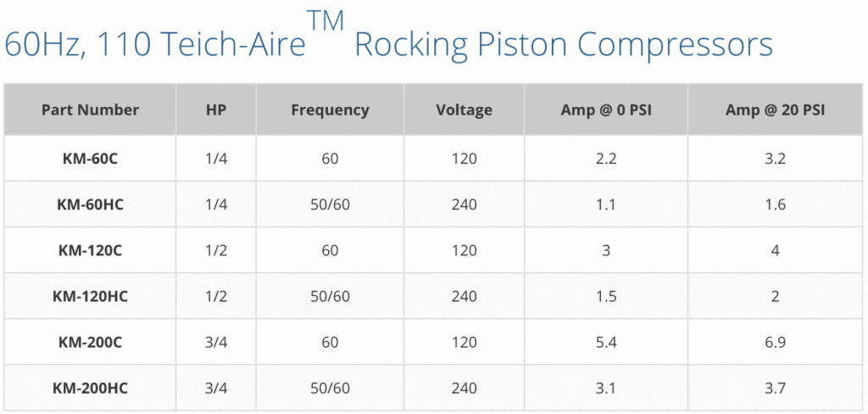The width and height of the screenshot is (868, 414).
Task: Select part number KM-120C
Action: [x=90, y=250]
